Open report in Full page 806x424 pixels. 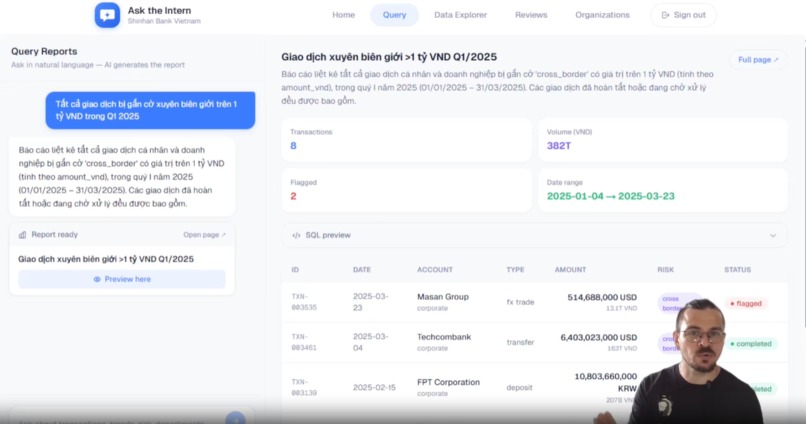click(x=758, y=60)
